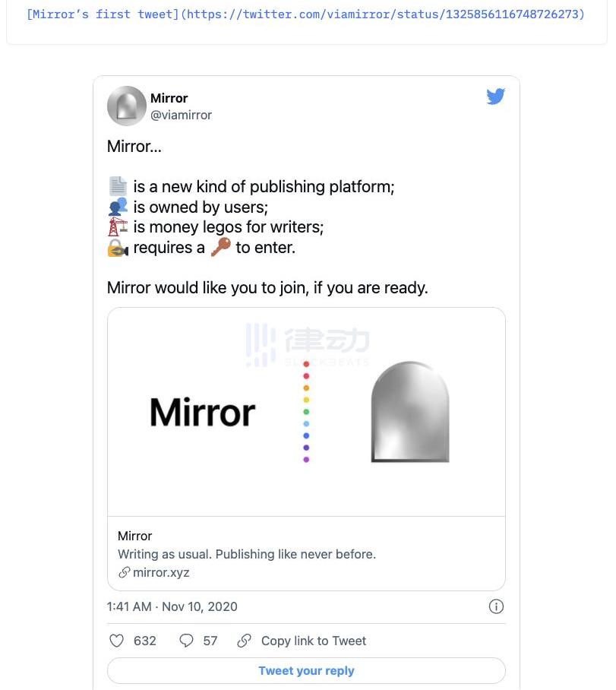Image resolution: width=616 pixels, height=690 pixels.
Task: Click Copy link to Tweet text
Action: tap(313, 641)
